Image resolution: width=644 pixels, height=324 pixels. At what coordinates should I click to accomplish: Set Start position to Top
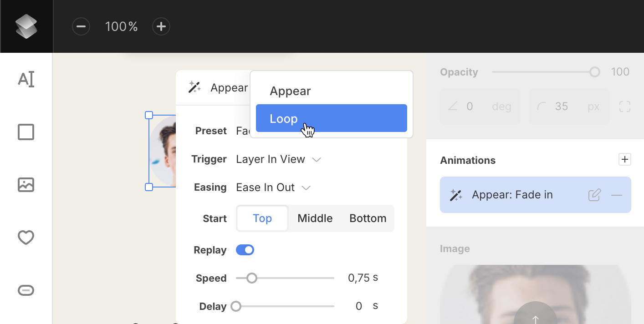point(262,218)
